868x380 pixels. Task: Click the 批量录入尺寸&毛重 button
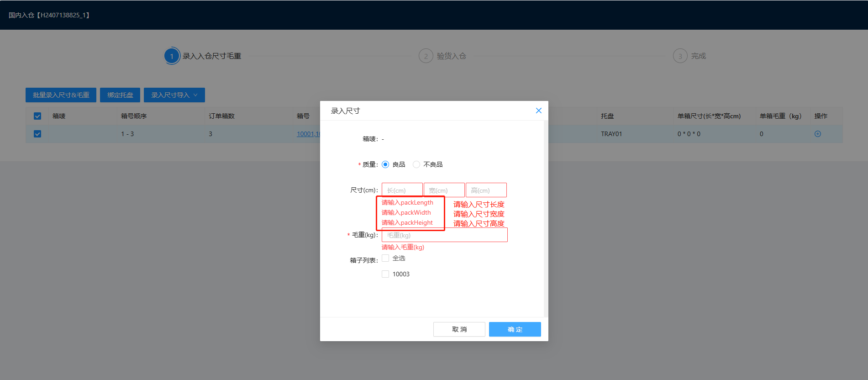point(61,95)
